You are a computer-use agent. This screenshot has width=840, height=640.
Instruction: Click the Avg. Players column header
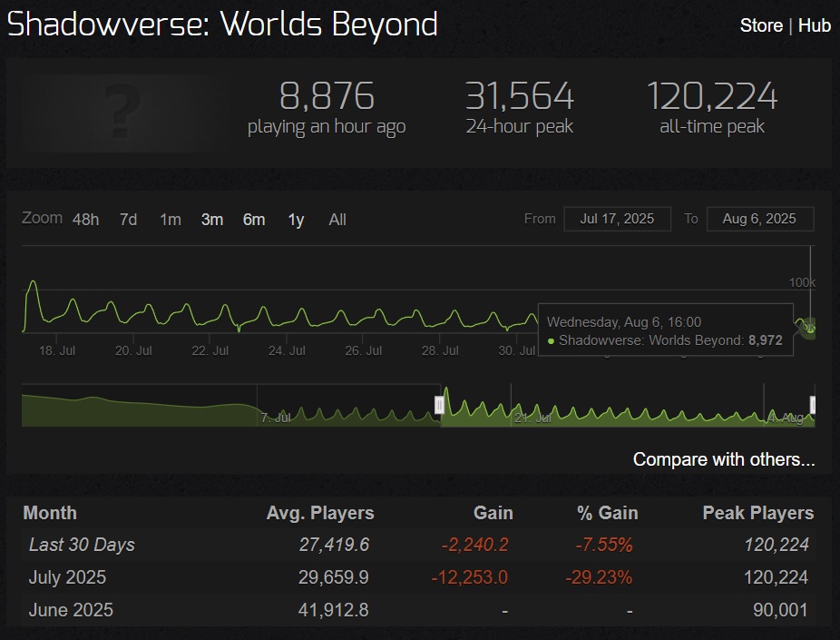(320, 513)
